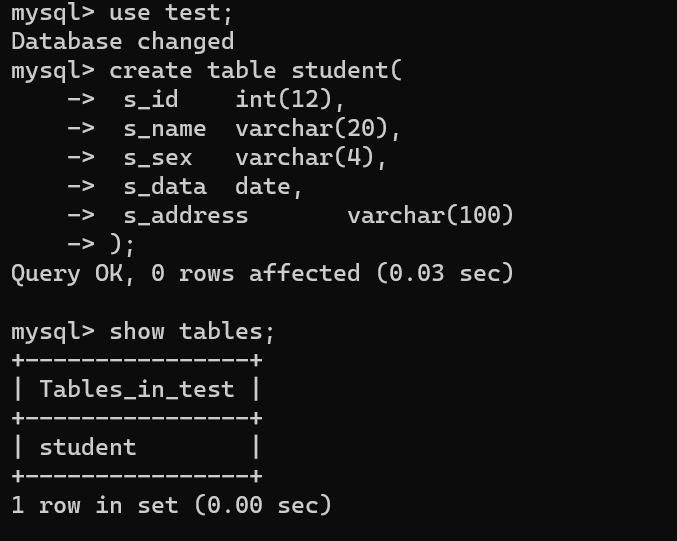This screenshot has width=677, height=541.
Task: Click the 'use test;' command text
Action: tap(172, 13)
